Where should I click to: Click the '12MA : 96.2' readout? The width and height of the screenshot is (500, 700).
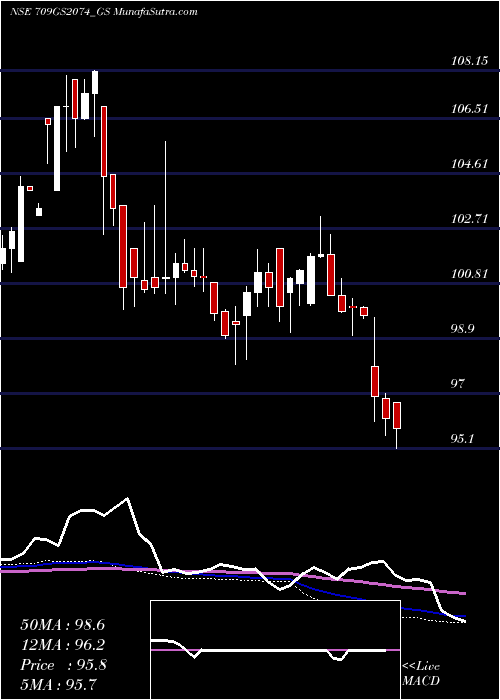point(62,645)
